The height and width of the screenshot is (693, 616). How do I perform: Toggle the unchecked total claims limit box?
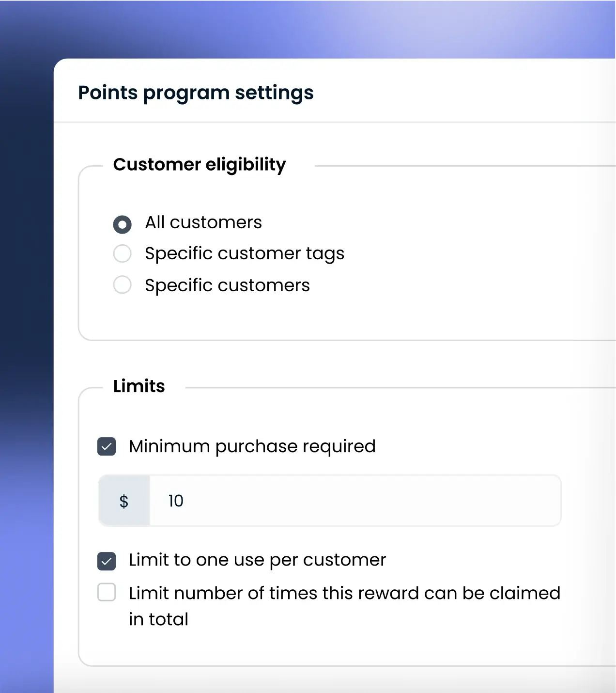[107, 593]
